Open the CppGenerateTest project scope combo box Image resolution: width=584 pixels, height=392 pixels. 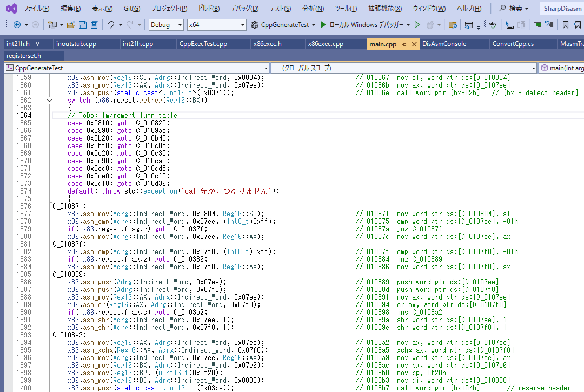pyautogui.click(x=137, y=68)
